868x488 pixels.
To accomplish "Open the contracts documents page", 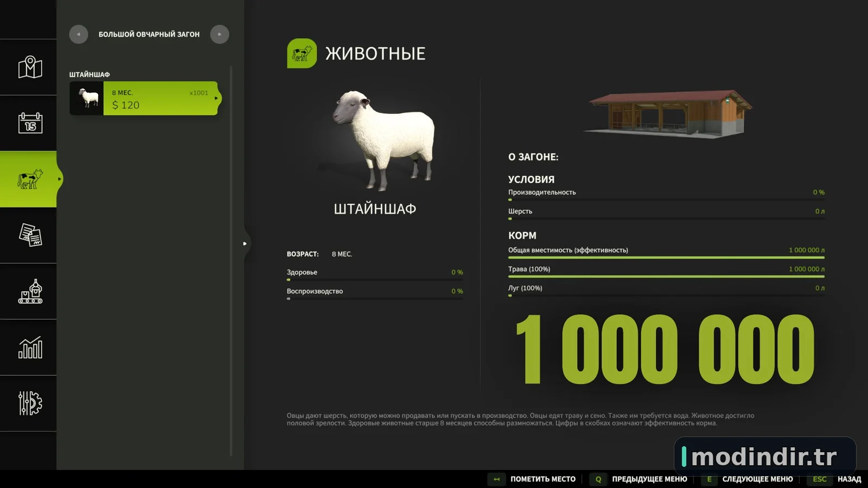I will tap(30, 235).
